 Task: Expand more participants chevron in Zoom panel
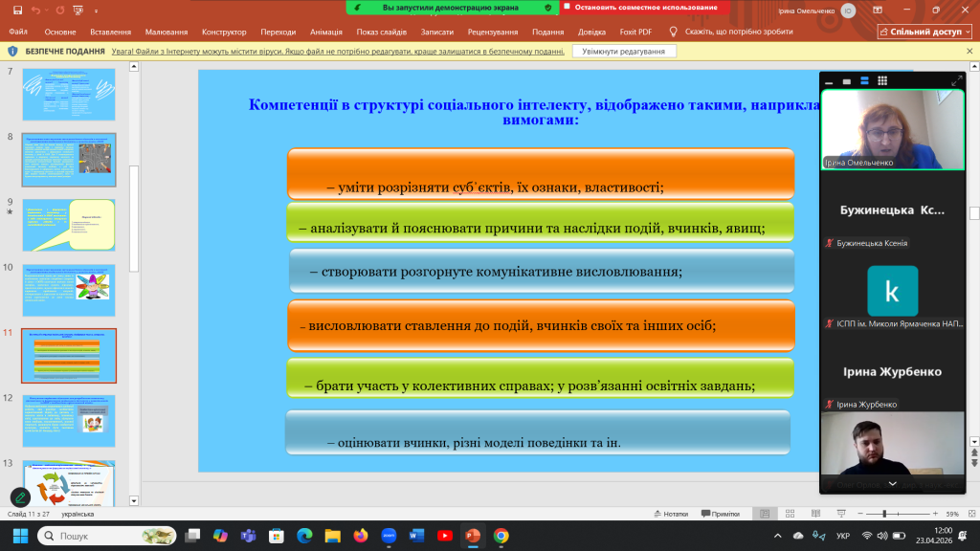point(892,484)
